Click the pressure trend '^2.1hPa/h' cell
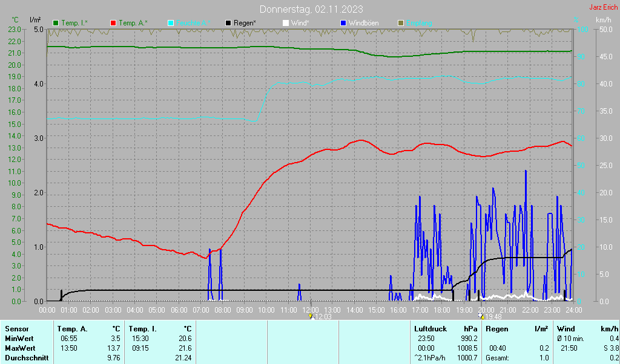620x364 pixels. click(430, 358)
